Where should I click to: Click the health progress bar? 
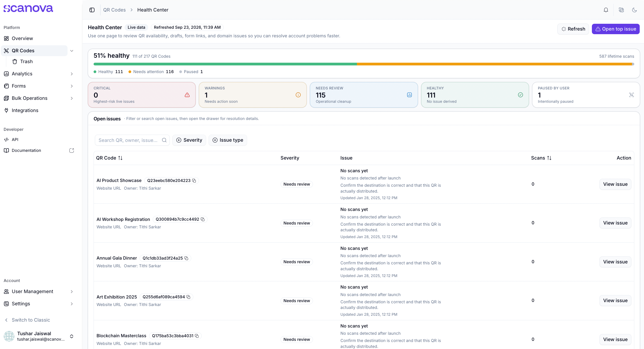click(x=364, y=64)
